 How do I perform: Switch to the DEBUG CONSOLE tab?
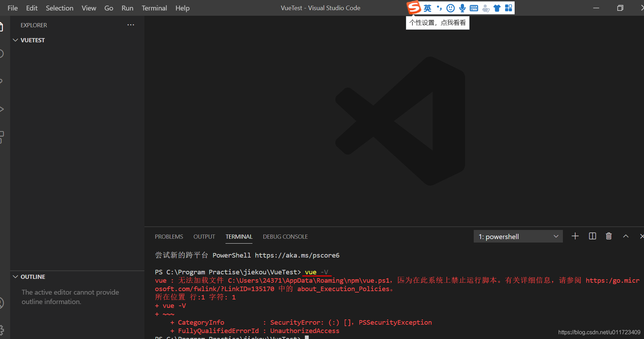coord(285,237)
